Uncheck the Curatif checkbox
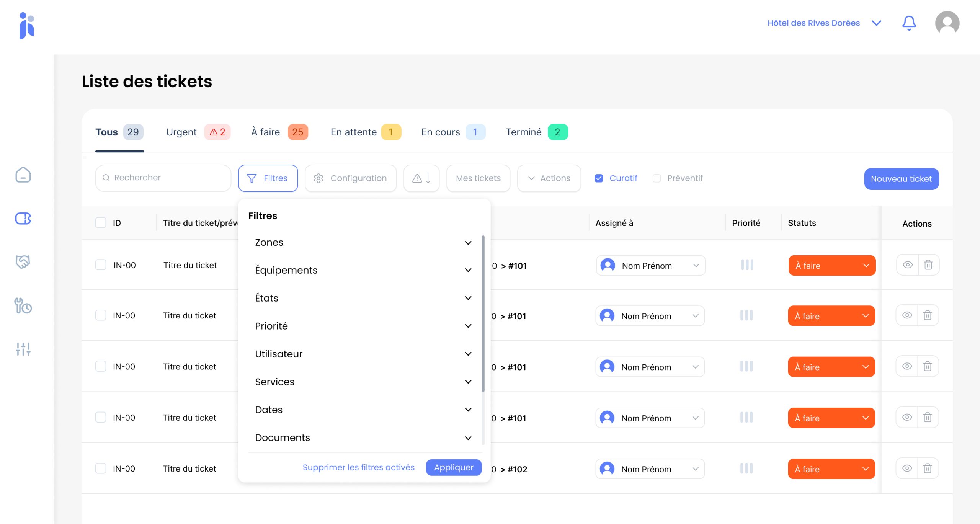Viewport: 980px width, 524px height. 599,178
